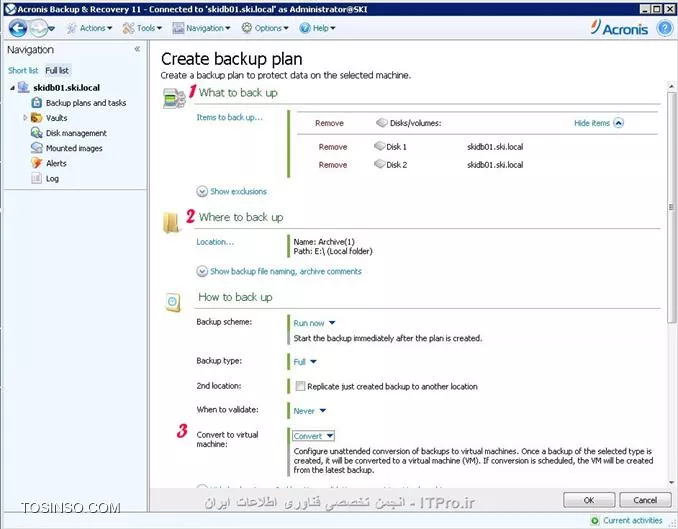
Task: Open navigation history dropdown arrow
Action: coord(51,29)
